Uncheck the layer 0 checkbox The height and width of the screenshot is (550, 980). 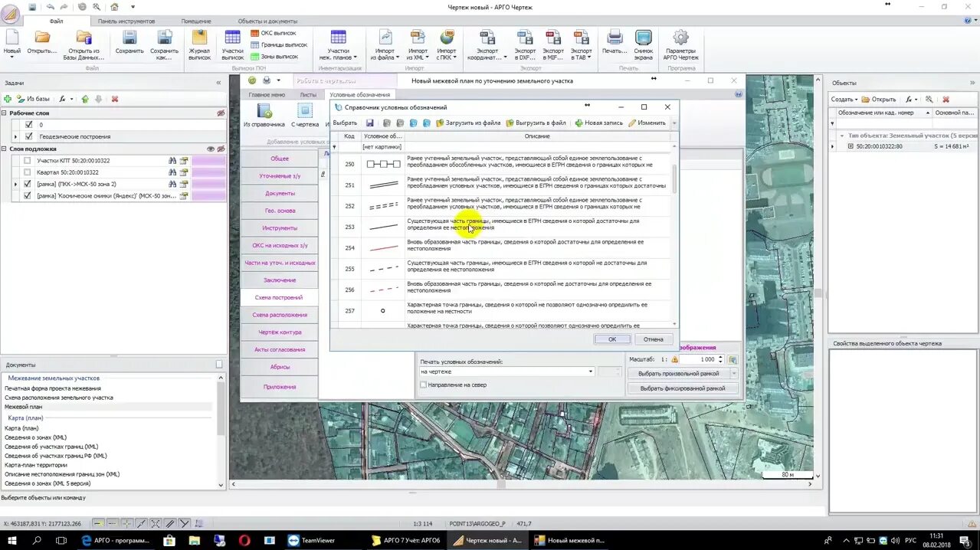point(29,125)
